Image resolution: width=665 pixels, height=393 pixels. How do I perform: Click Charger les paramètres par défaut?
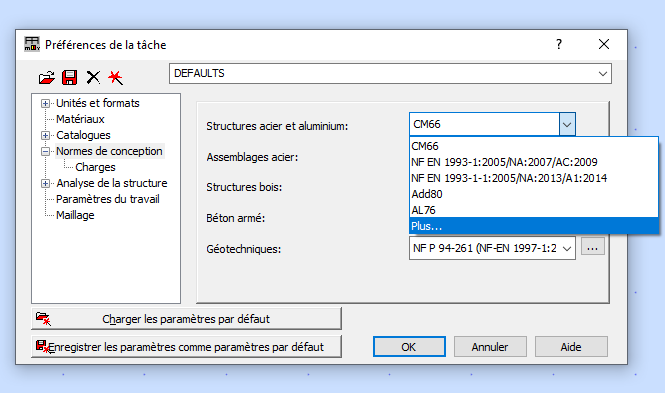(186, 319)
